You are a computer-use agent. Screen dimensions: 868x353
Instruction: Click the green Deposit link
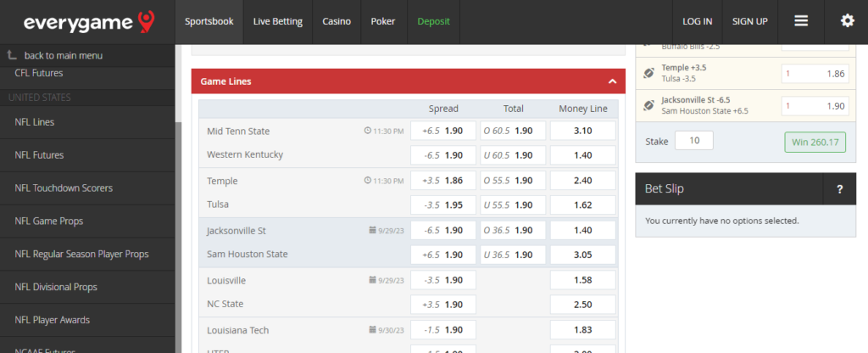click(433, 21)
